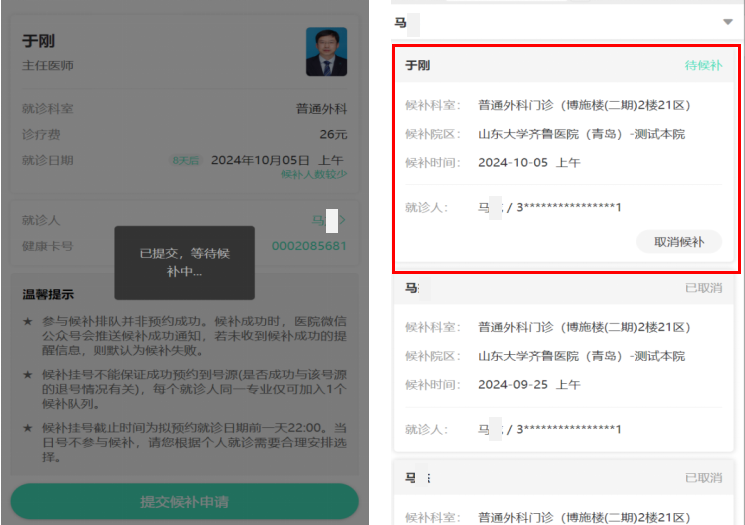Tap the 取消候补 button
Viewport: 745px width, 525px height.
click(678, 242)
